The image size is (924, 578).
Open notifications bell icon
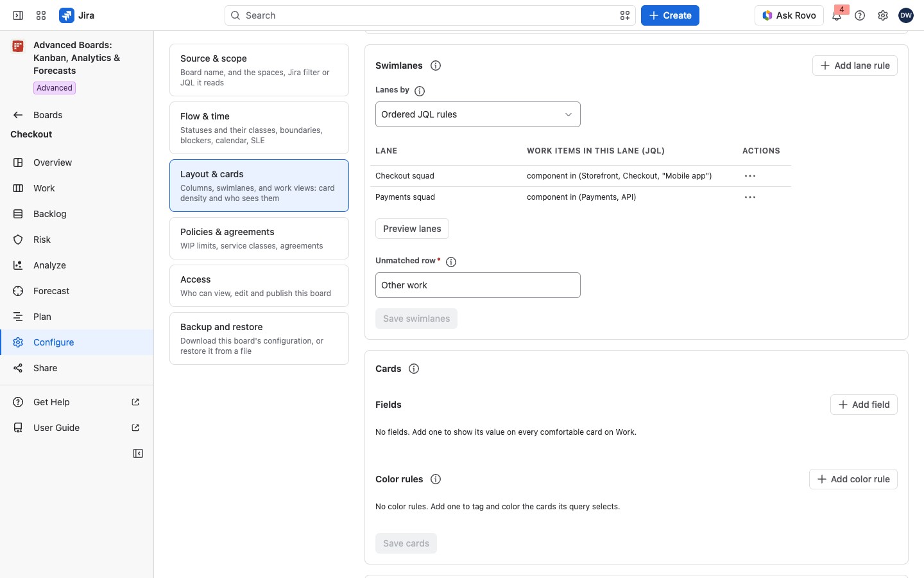point(837,15)
